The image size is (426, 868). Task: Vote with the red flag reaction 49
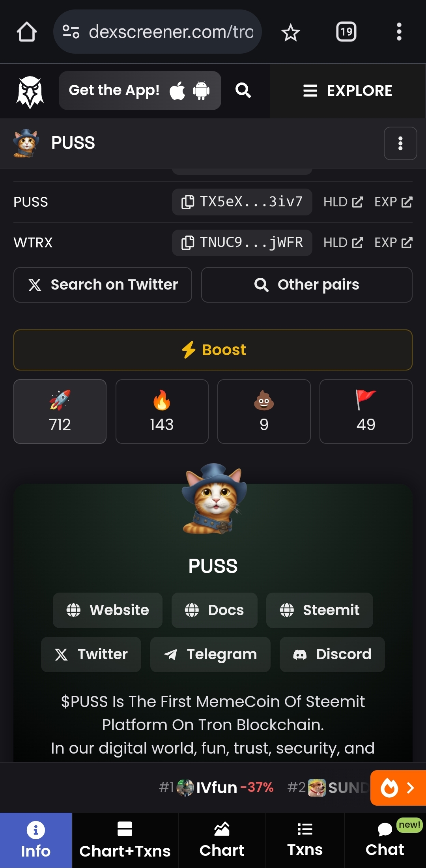(366, 412)
